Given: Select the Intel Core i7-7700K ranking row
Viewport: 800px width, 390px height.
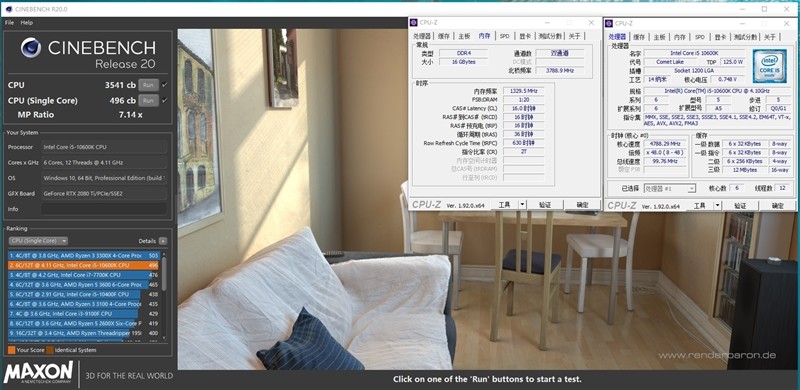Looking at the screenshot, I should tap(84, 275).
